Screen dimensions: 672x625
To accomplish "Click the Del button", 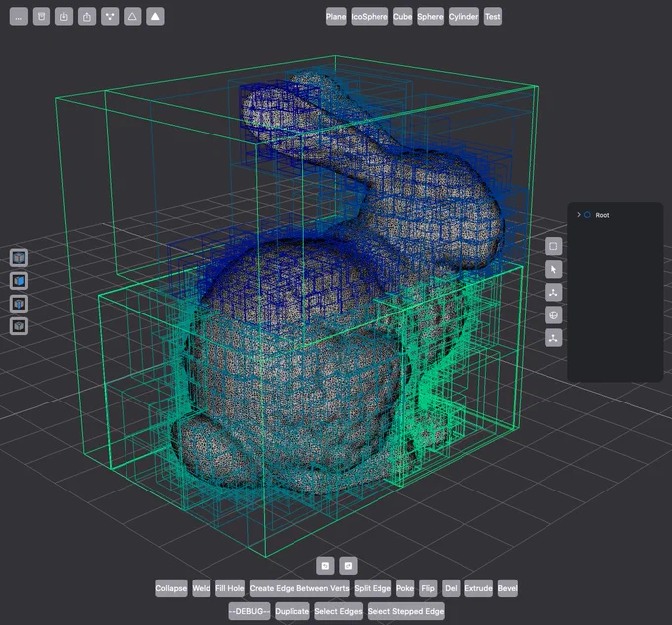I will [451, 588].
